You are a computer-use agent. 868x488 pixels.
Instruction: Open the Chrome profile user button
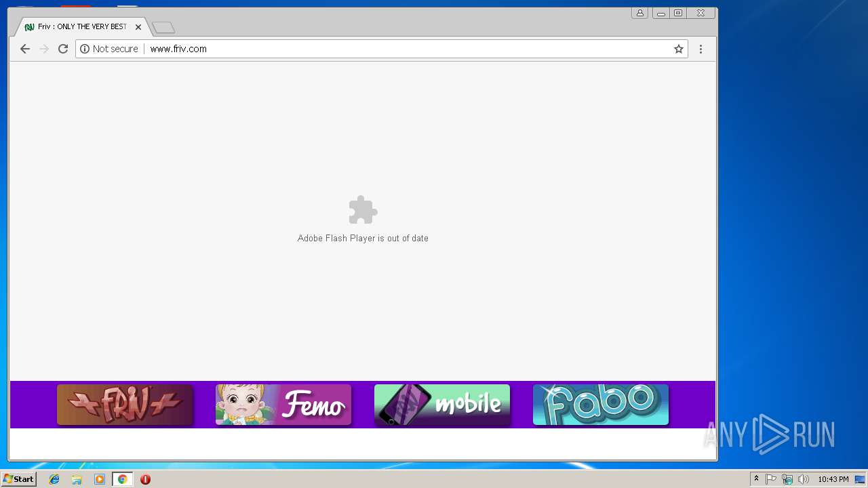(x=639, y=13)
